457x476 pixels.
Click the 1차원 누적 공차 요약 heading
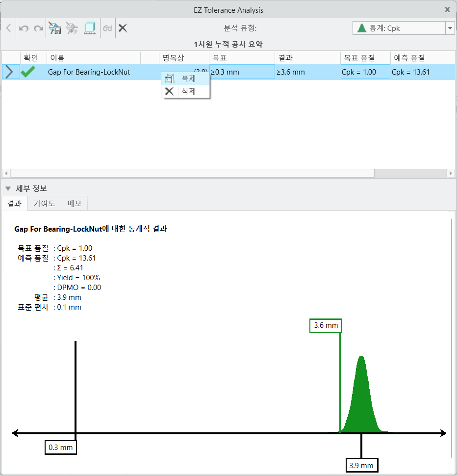coord(228,44)
